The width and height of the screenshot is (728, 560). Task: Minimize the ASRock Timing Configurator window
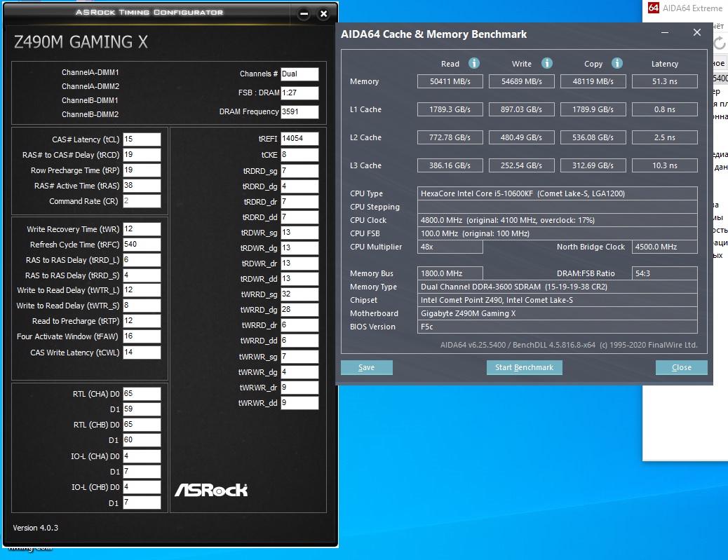coord(304,14)
